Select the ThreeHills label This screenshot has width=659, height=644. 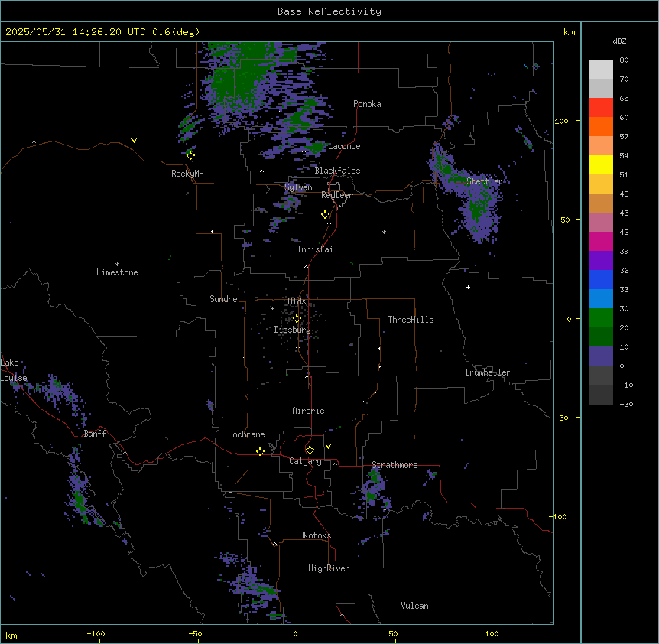coord(411,320)
